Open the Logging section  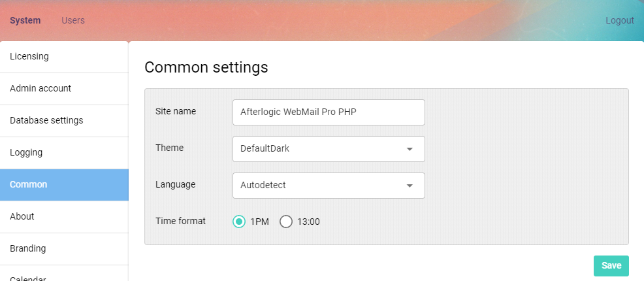tap(26, 152)
